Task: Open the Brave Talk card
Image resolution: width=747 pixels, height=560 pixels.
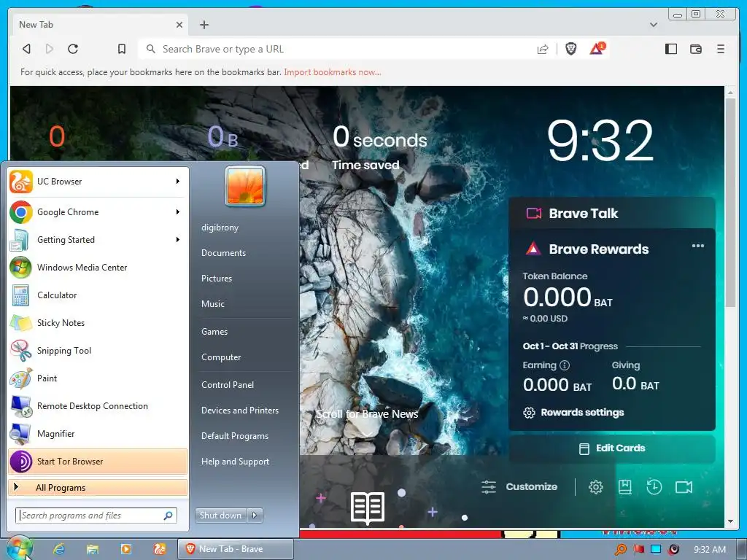Action: [x=612, y=214]
